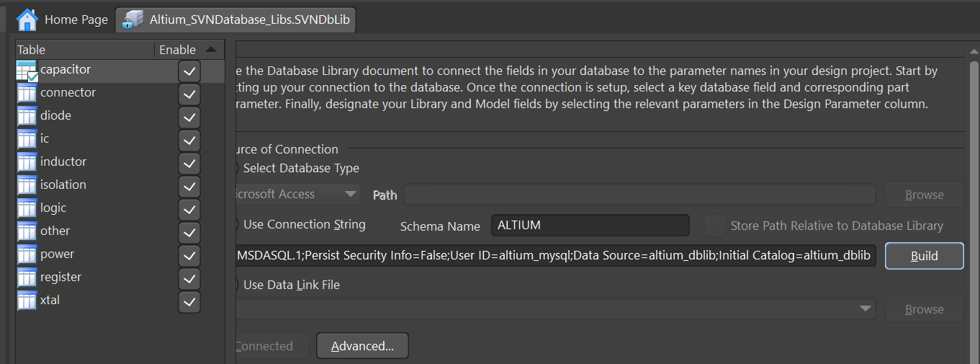
Task: Select the inductor row text
Action: (63, 162)
